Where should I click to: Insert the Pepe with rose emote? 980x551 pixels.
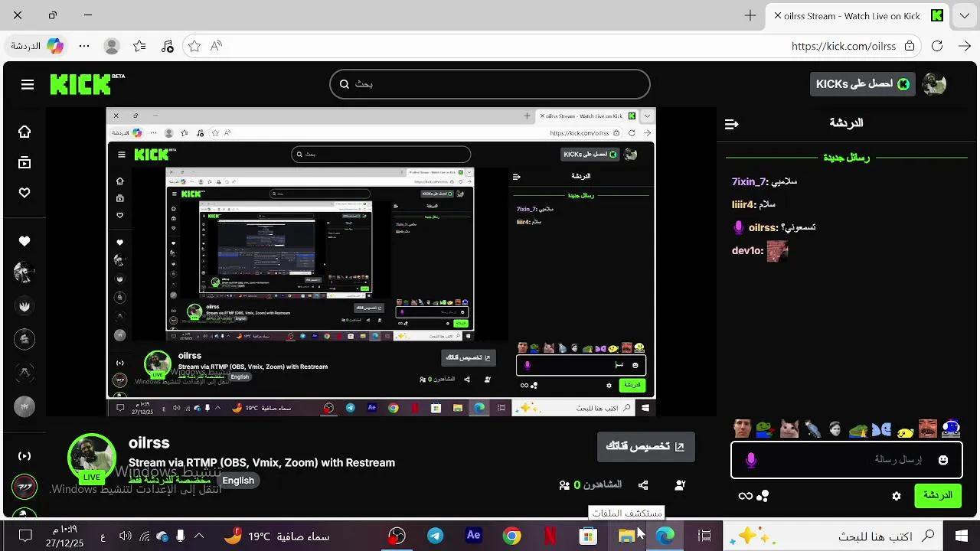(x=765, y=429)
